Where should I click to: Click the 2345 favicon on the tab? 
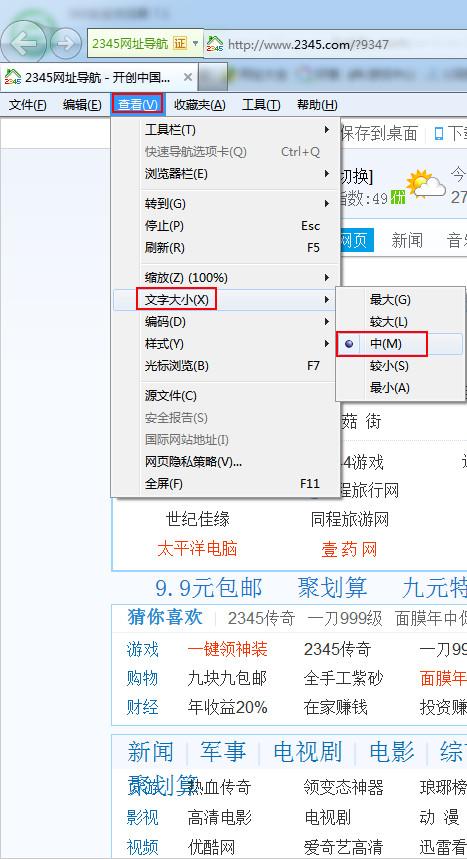pos(12,77)
